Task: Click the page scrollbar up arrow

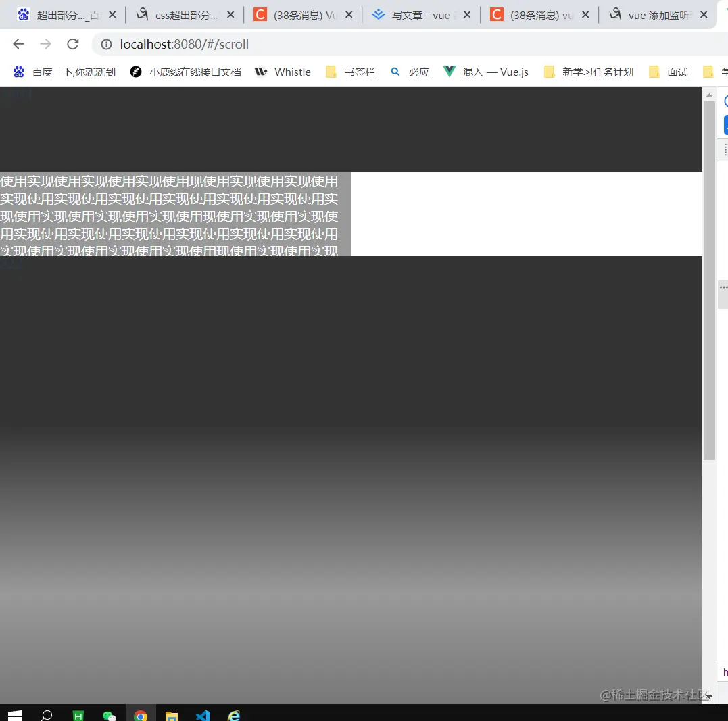Action: (x=709, y=95)
